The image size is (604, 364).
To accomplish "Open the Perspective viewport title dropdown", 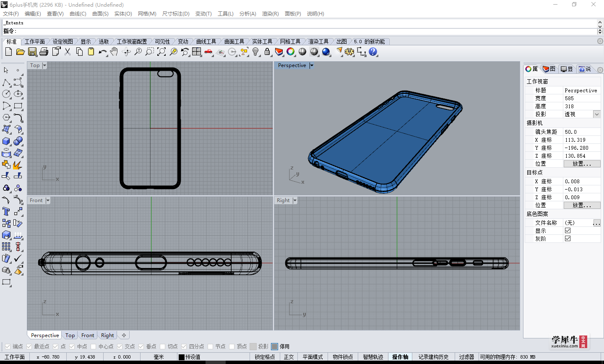I will (312, 65).
